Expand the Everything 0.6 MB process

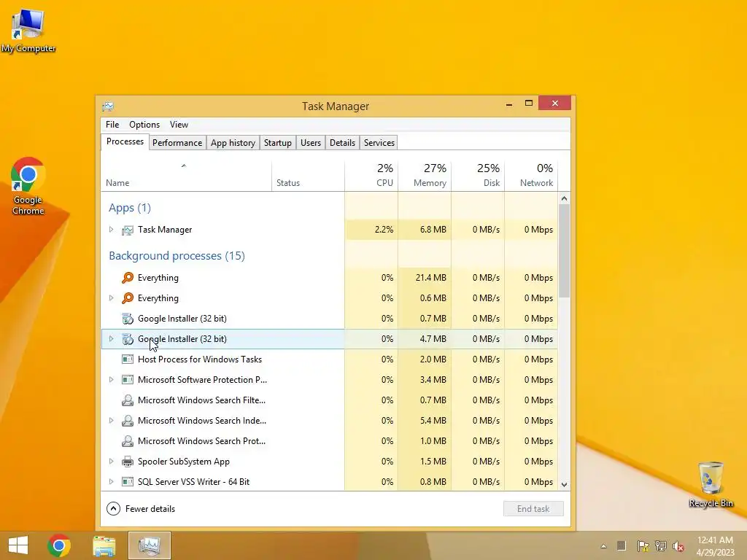[x=111, y=298]
